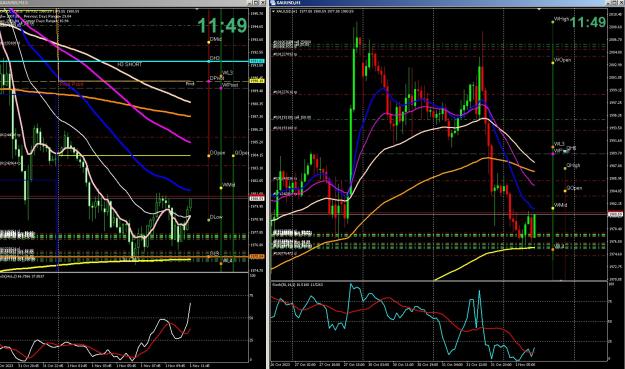The width and height of the screenshot is (625, 369).
Task: Click the XAUUSD,H1 window title icon
Action: 273,2
